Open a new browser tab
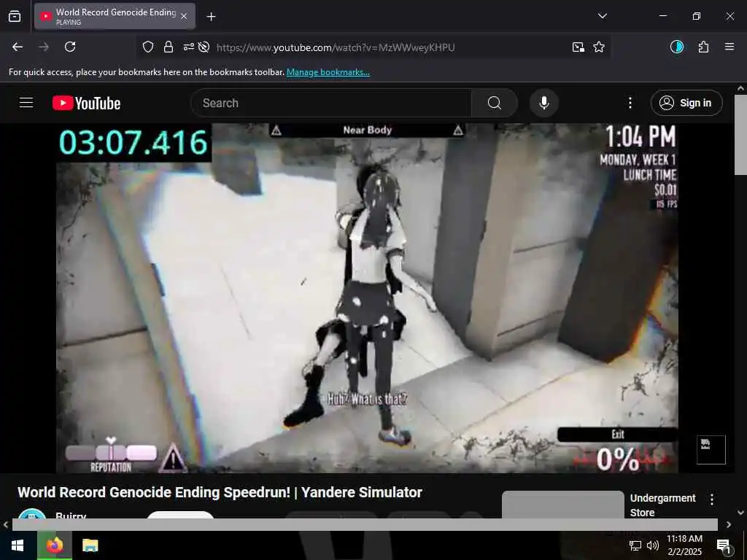 coord(211,17)
